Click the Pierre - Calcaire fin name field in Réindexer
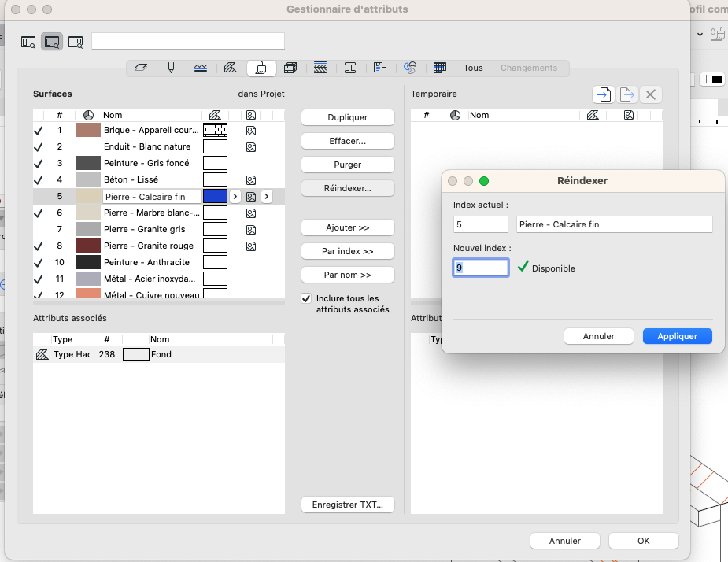The width and height of the screenshot is (728, 562). click(614, 225)
